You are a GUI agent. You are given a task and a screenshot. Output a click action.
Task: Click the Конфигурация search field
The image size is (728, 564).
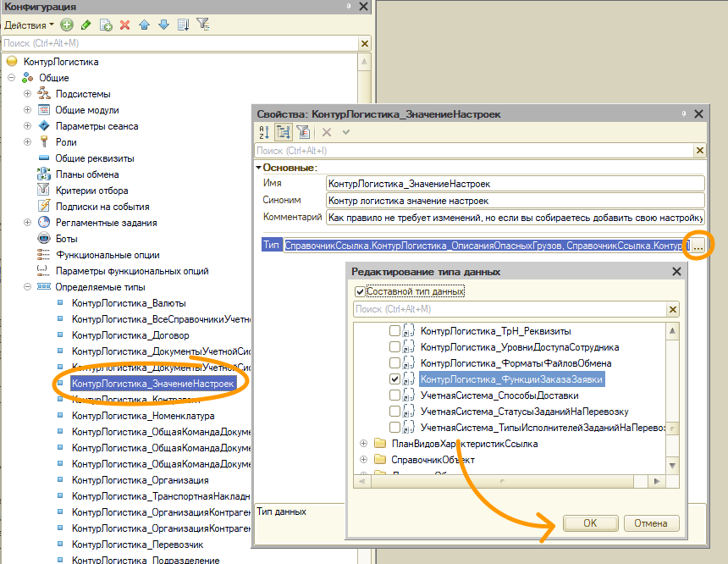pyautogui.click(x=180, y=43)
